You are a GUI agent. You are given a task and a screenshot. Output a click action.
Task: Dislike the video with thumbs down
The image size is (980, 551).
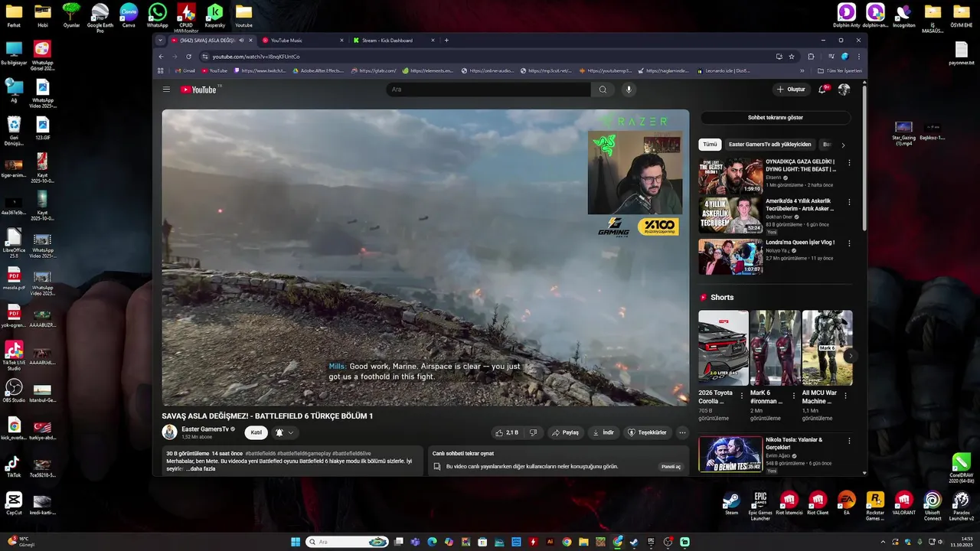point(534,432)
